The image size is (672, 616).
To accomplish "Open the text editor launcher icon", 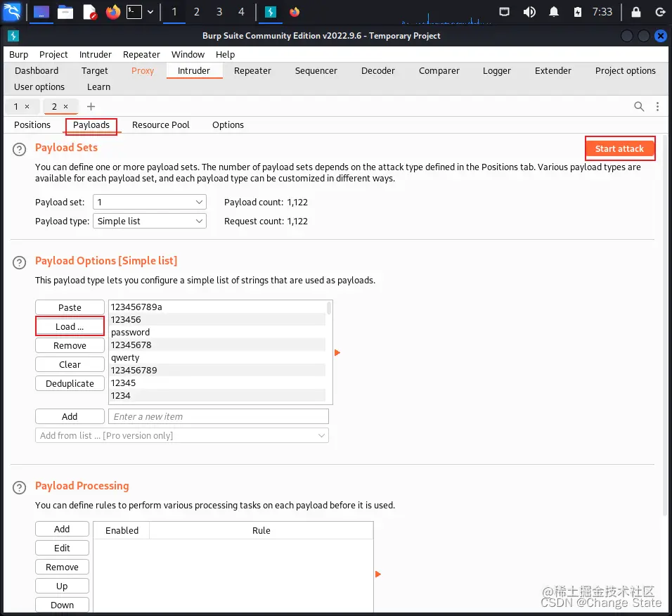I will point(89,12).
